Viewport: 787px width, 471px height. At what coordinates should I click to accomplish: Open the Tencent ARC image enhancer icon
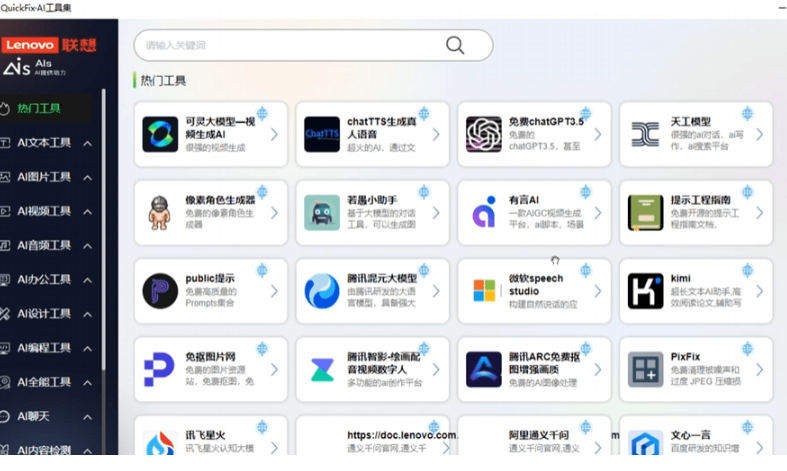click(x=484, y=369)
